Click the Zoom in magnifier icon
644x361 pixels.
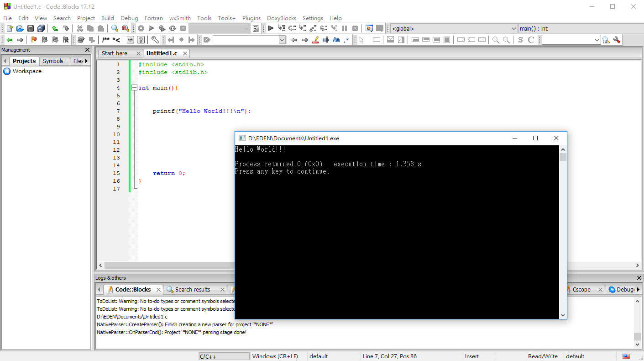(496, 40)
